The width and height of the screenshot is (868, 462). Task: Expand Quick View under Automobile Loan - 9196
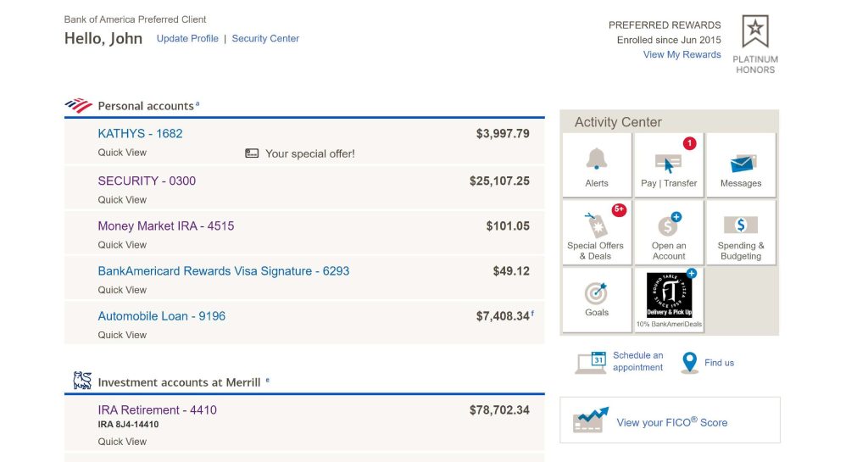122,335
